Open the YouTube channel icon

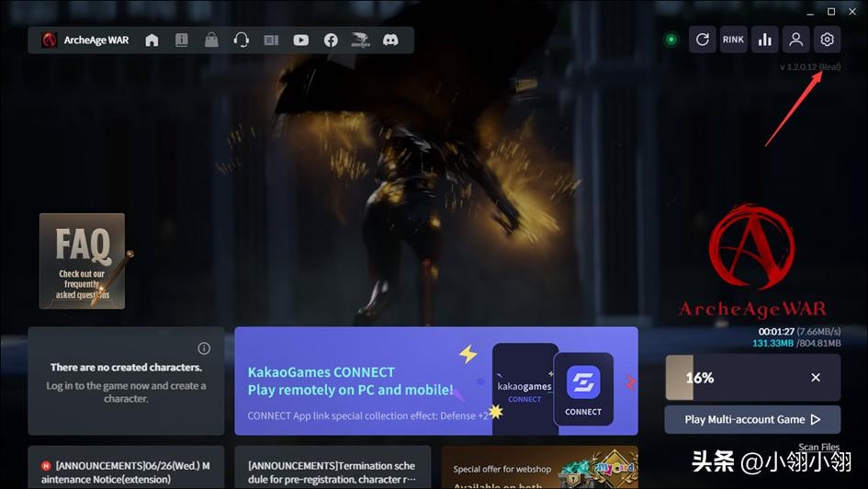tap(300, 40)
